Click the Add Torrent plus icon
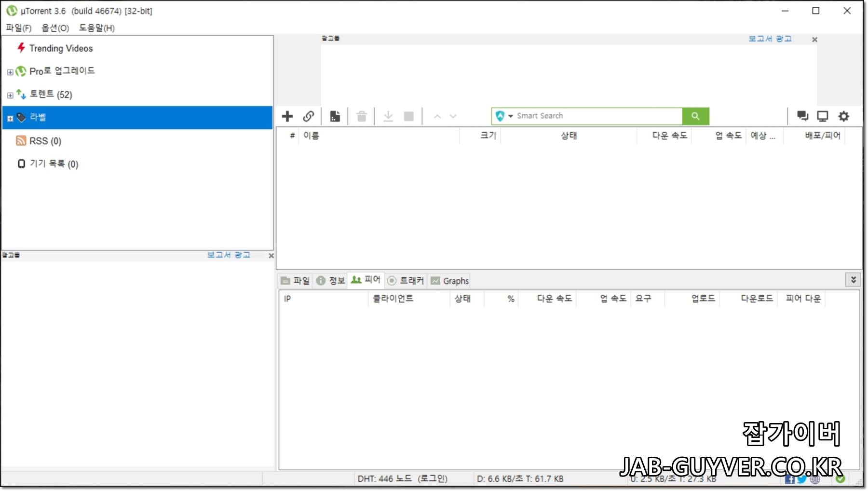 point(287,116)
